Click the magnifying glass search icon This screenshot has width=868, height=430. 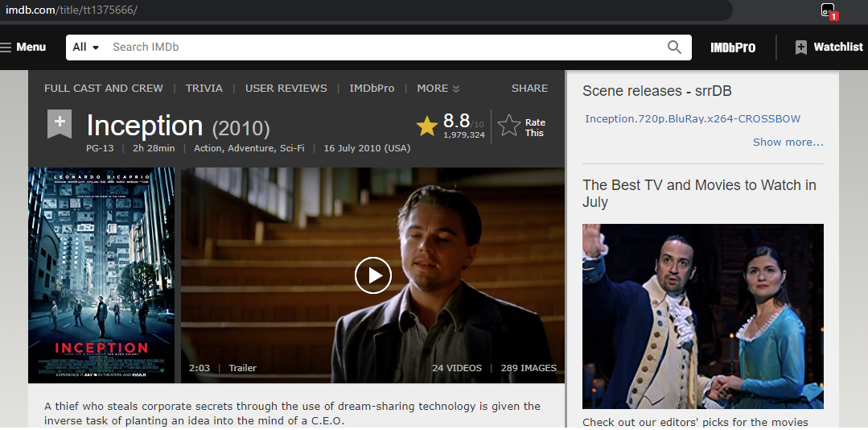[x=674, y=47]
